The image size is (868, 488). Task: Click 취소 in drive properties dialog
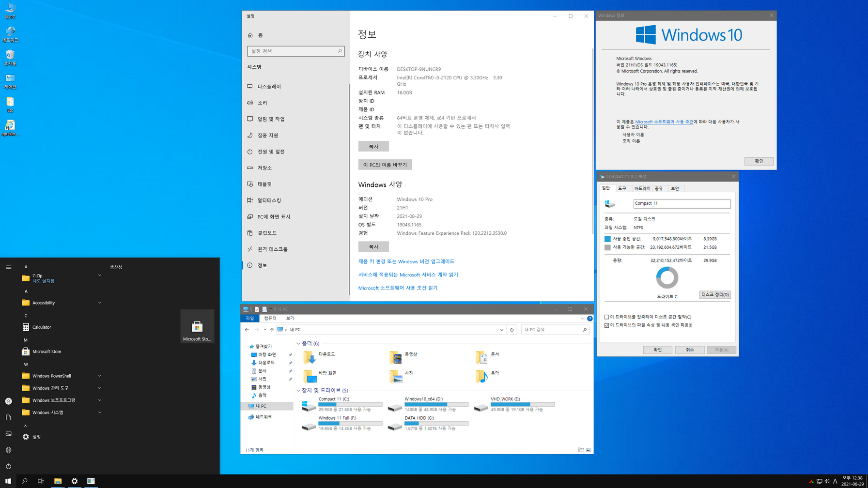click(x=690, y=350)
